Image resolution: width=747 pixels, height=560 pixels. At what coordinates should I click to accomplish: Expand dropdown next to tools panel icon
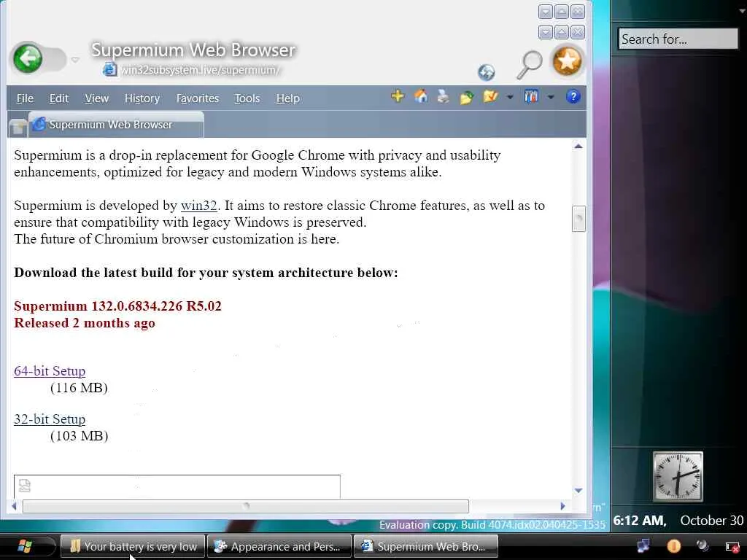pyautogui.click(x=551, y=97)
